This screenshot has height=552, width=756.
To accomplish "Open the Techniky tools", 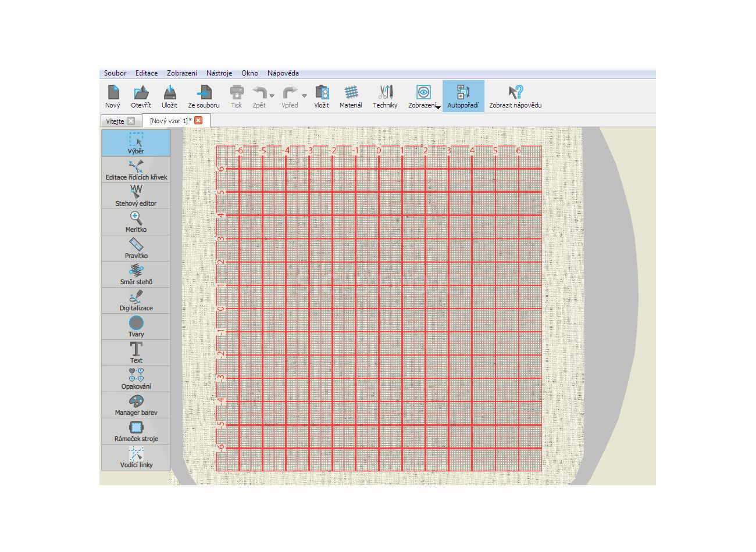I will click(x=385, y=96).
